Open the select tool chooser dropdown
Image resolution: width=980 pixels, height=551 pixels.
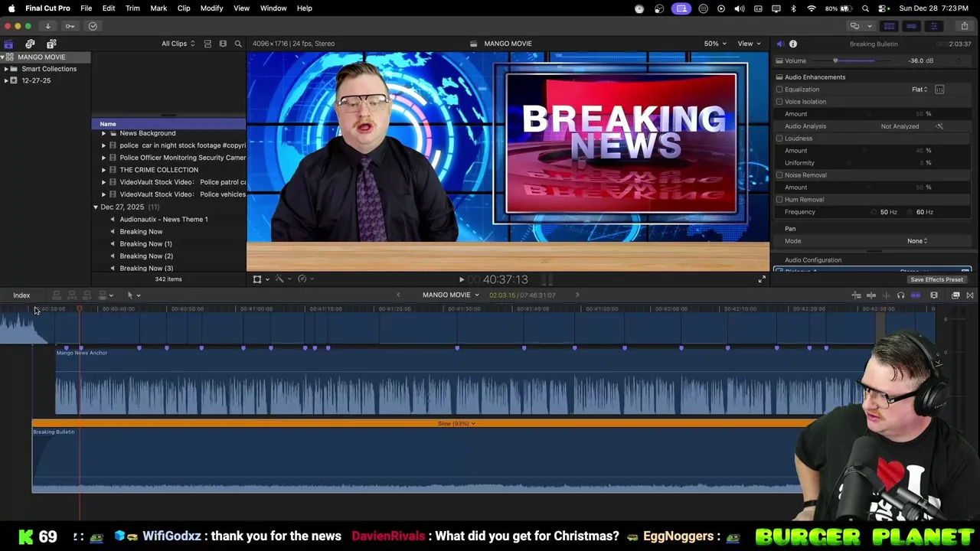pyautogui.click(x=133, y=295)
